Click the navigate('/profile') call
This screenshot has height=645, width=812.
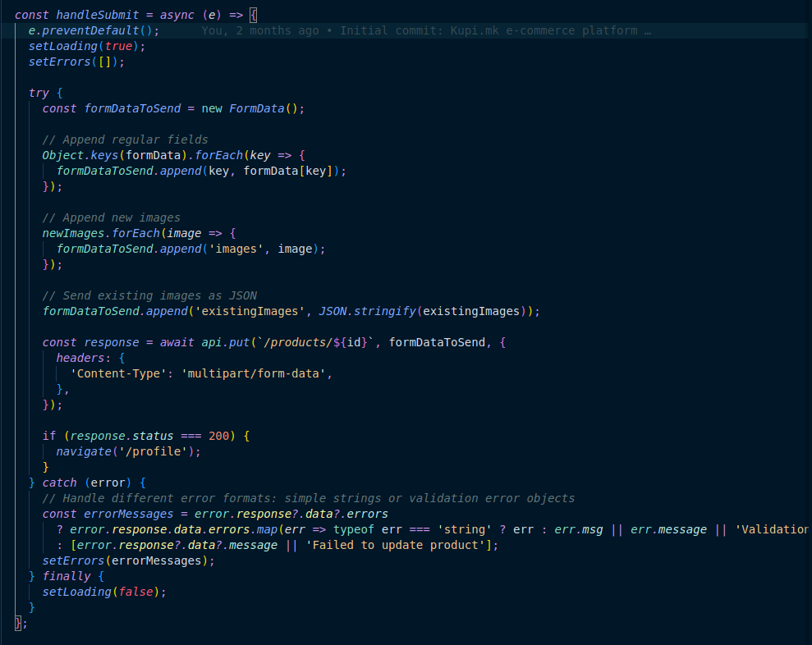(128, 451)
